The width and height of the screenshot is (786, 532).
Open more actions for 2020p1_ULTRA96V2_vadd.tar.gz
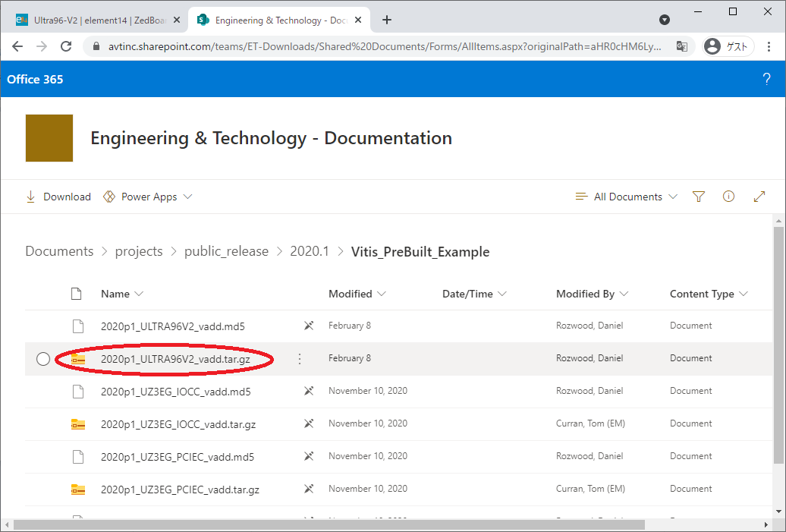click(300, 359)
